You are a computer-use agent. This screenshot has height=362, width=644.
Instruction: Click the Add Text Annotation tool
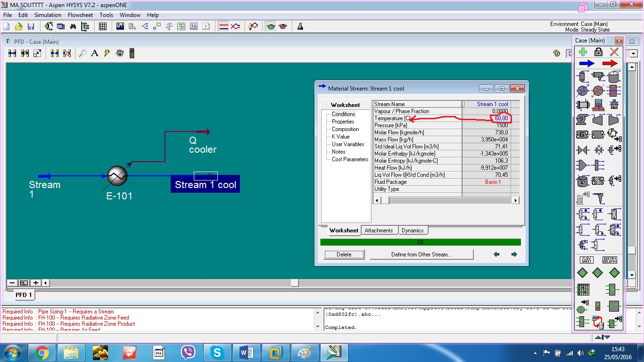(x=95, y=53)
